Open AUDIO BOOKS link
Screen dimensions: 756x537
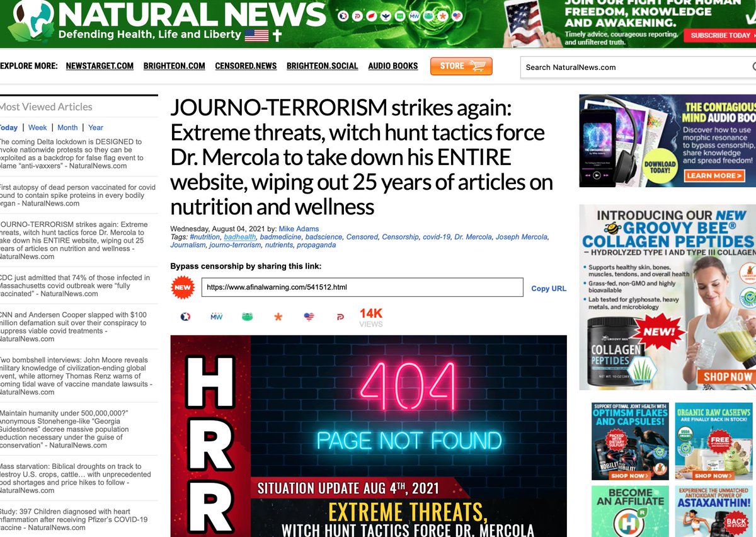[x=393, y=66]
